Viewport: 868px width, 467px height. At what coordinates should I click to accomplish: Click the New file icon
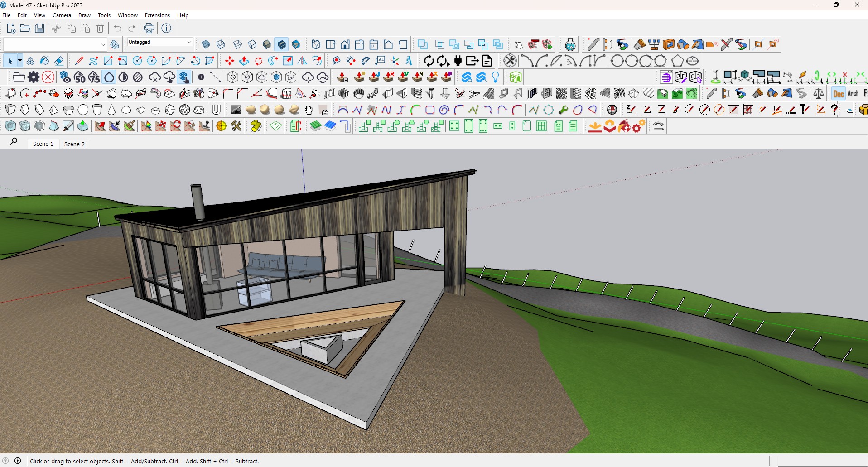click(11, 28)
